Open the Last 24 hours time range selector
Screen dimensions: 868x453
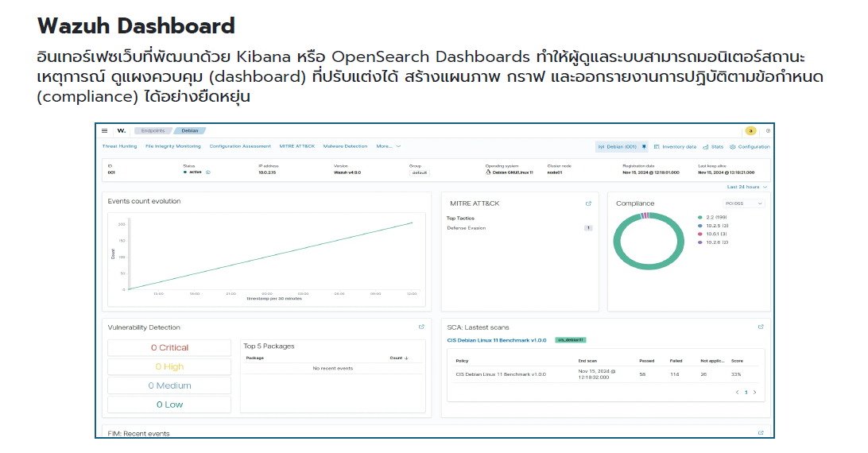click(x=747, y=187)
